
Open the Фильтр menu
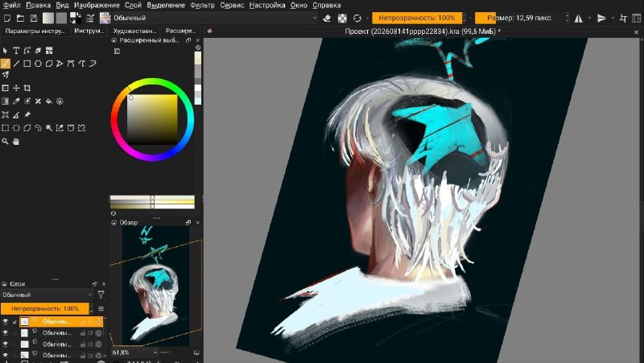coord(203,6)
